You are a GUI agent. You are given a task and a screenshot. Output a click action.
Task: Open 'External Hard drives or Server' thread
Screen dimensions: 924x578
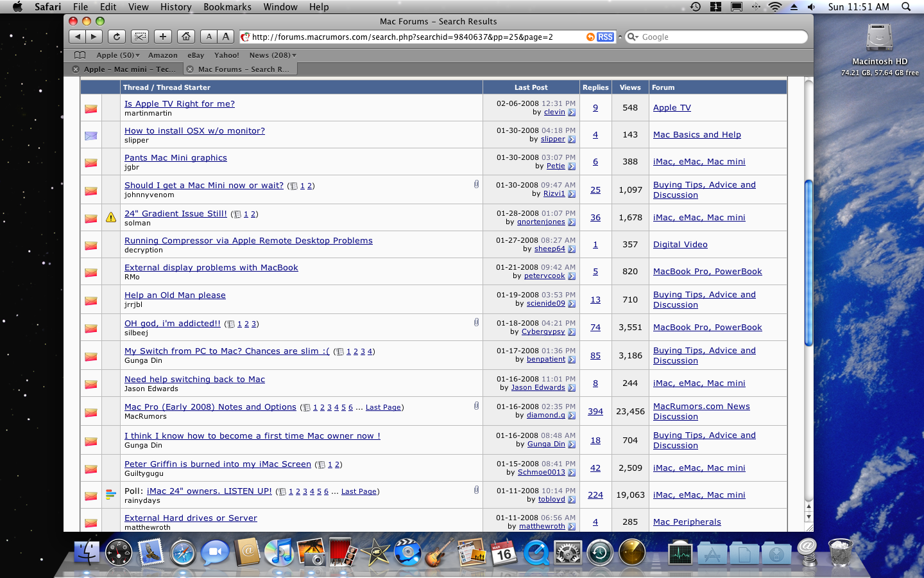coord(191,518)
